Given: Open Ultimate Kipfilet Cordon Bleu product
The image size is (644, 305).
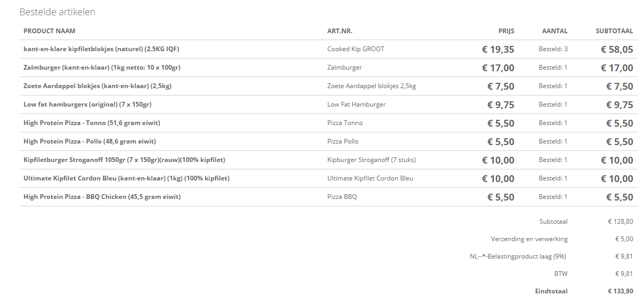Looking at the screenshot, I should (x=127, y=178).
